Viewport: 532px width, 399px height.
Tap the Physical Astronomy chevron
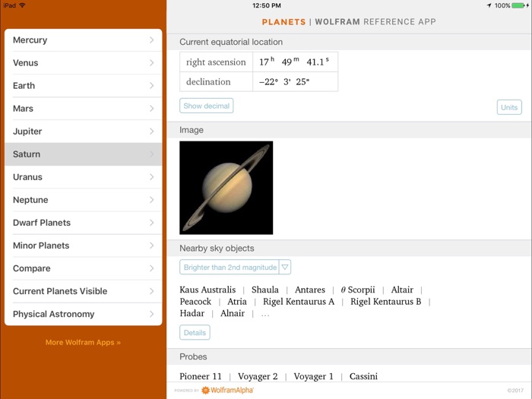pyautogui.click(x=152, y=314)
